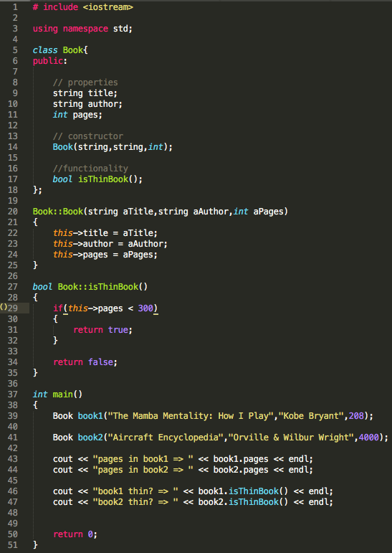Click the '// constructor' comment
392x553 pixels.
(x=87, y=136)
